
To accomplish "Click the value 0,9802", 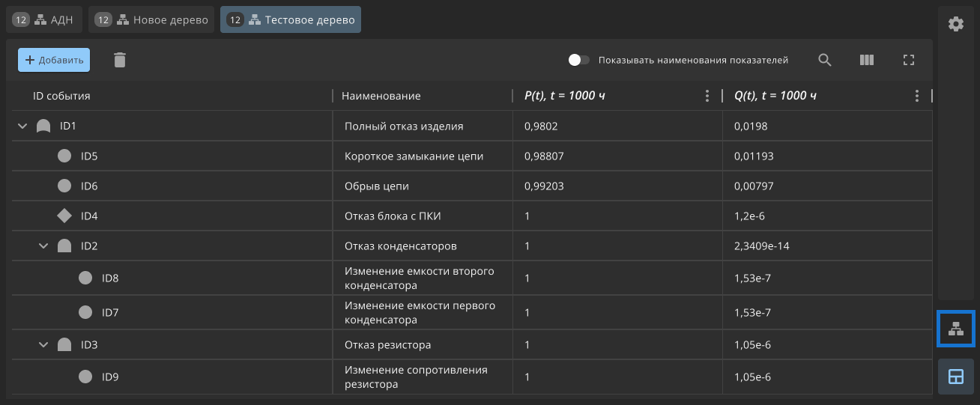I will tap(541, 127).
